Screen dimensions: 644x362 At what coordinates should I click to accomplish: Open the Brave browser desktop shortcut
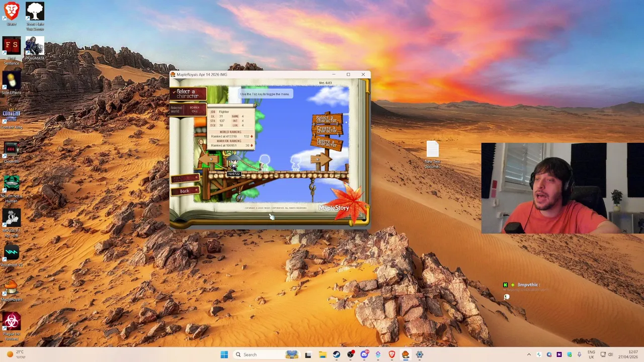pyautogui.click(x=12, y=14)
